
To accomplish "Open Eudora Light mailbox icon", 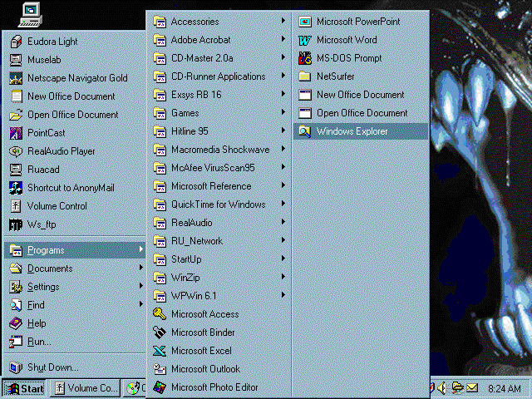I will [16, 42].
